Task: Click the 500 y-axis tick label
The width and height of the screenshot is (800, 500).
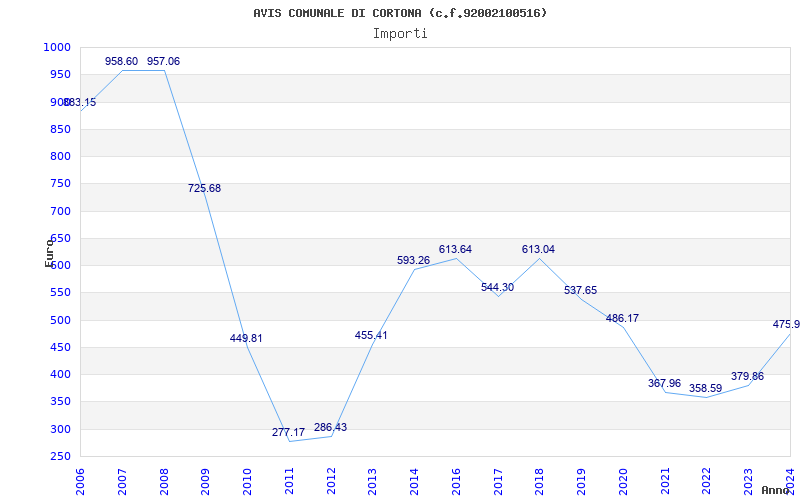Action: tap(60, 320)
